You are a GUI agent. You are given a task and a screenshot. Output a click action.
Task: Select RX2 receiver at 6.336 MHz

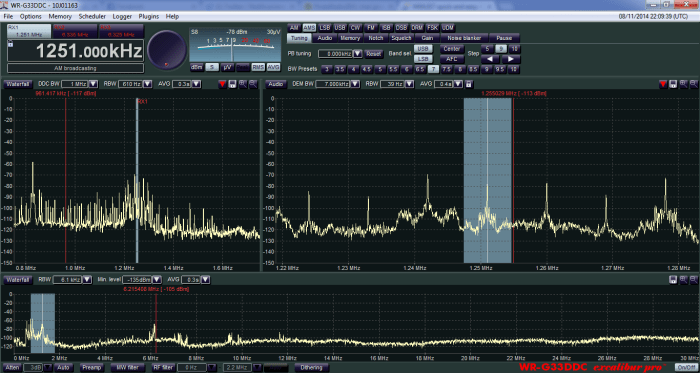click(x=75, y=31)
